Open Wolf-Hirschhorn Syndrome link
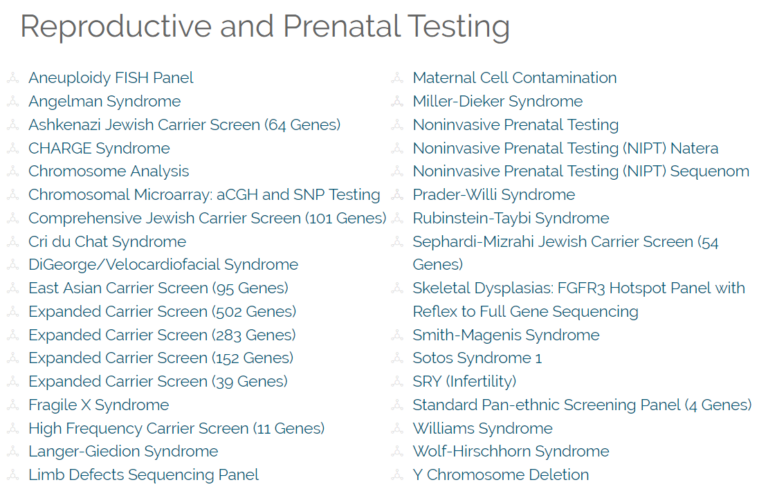The image size is (768, 498). point(510,451)
